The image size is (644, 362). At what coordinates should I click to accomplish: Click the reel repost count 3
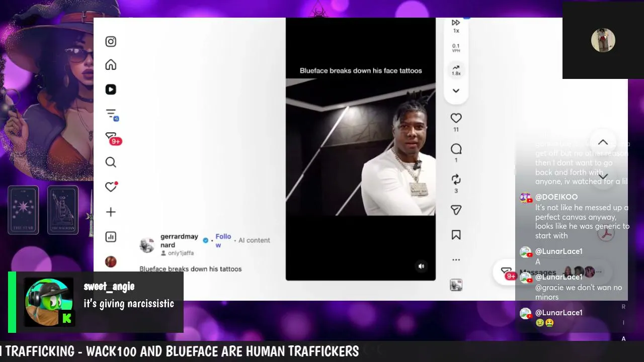click(456, 191)
